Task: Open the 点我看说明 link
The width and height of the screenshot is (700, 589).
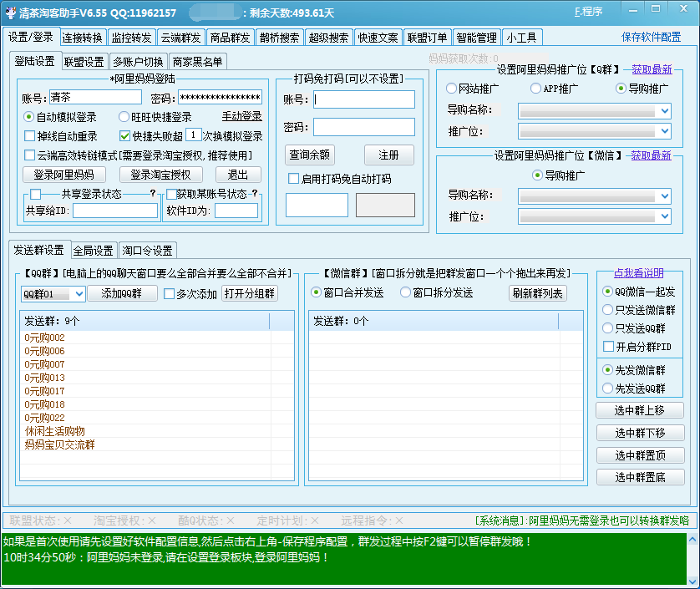Action: click(639, 273)
